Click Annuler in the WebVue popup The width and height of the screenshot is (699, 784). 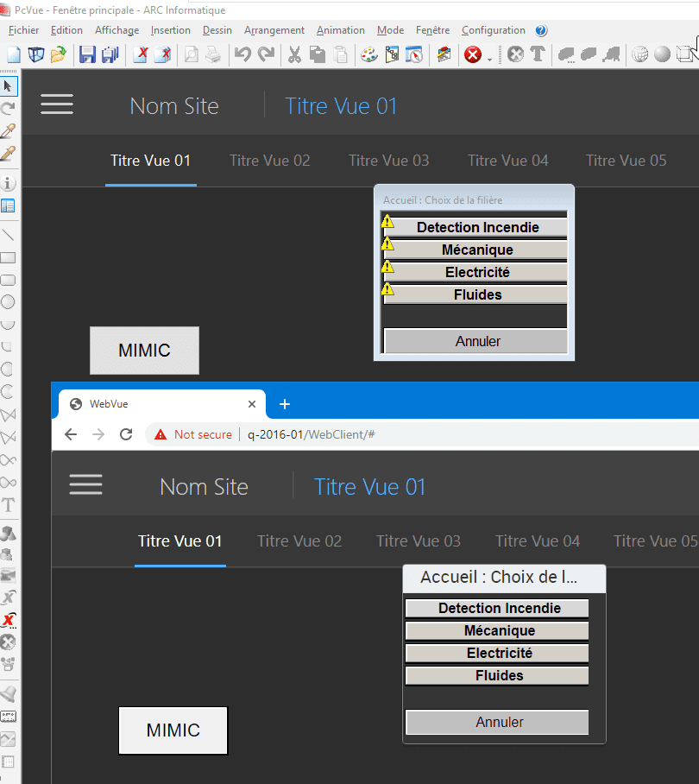pos(498,722)
